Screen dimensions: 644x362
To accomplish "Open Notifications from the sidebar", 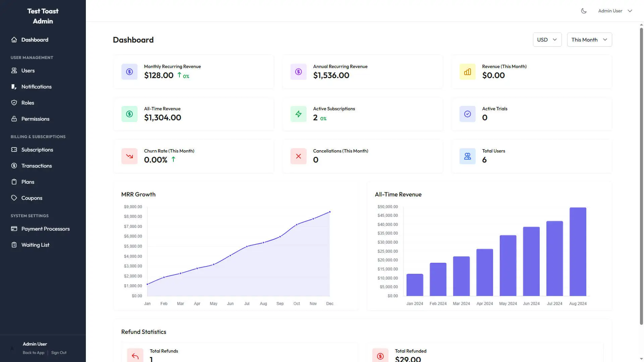I will tap(14, 86).
